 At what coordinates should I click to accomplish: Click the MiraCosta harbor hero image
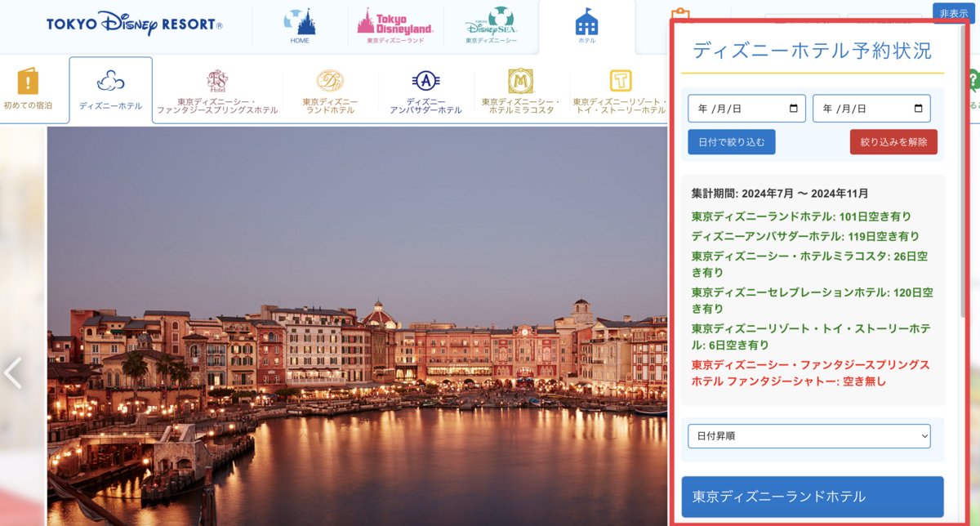point(357,327)
